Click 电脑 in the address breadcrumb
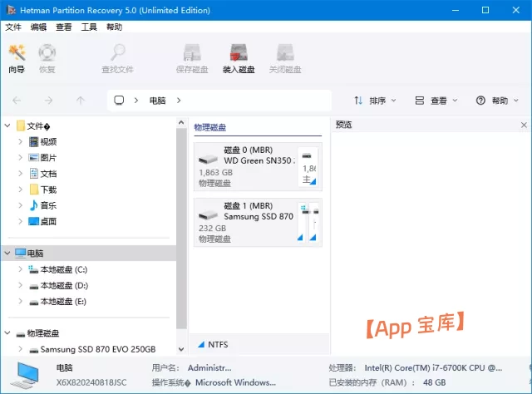Image resolution: width=532 pixels, height=394 pixels. (158, 101)
